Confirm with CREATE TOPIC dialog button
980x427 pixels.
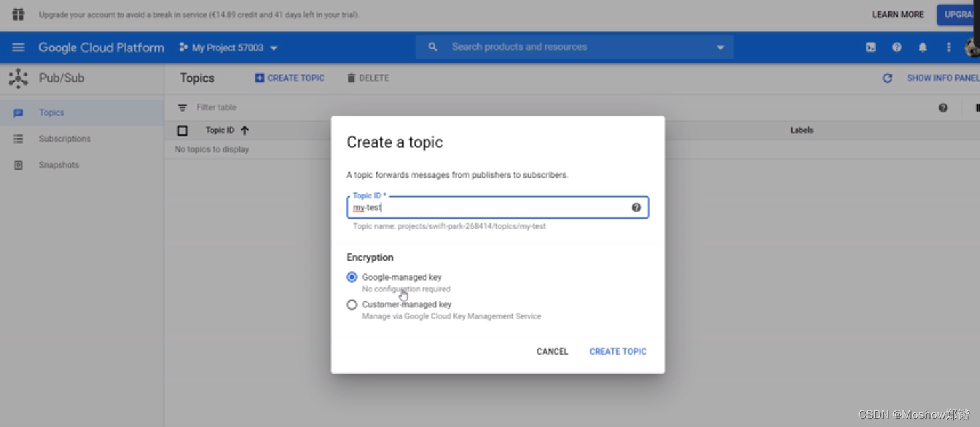pos(618,351)
